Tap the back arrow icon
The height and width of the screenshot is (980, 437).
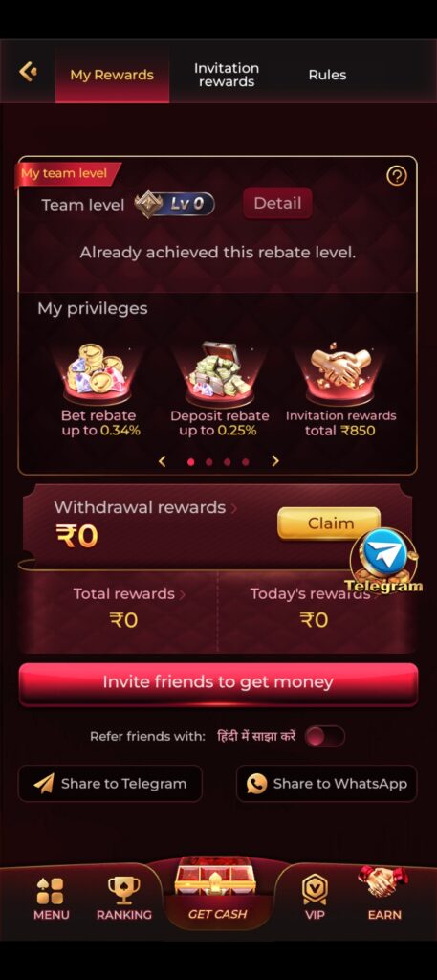point(28,72)
